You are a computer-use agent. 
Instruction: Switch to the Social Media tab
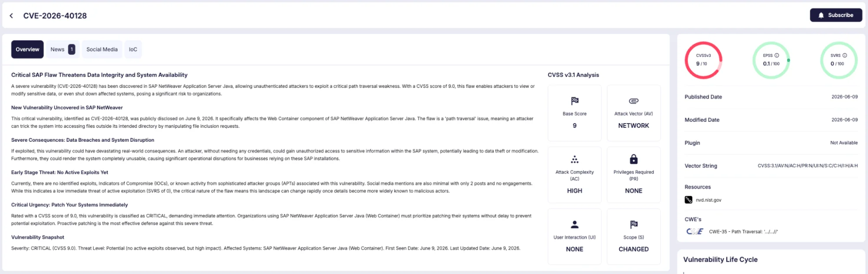pyautogui.click(x=102, y=50)
